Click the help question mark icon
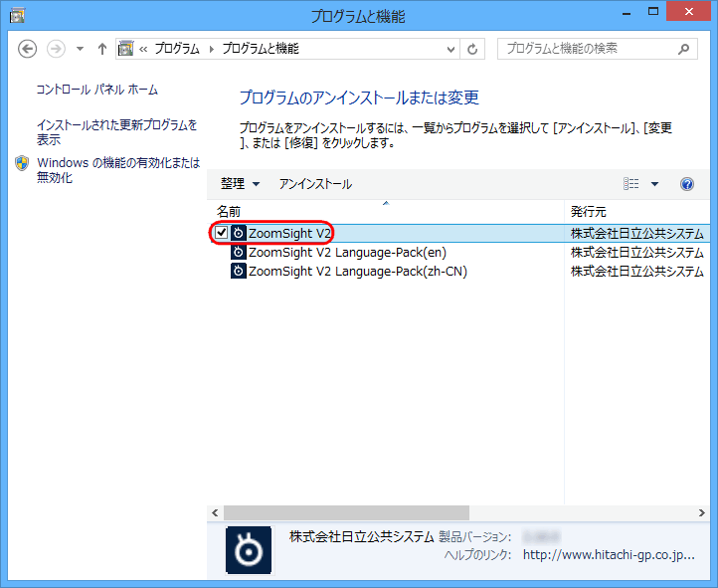 pos(686,184)
